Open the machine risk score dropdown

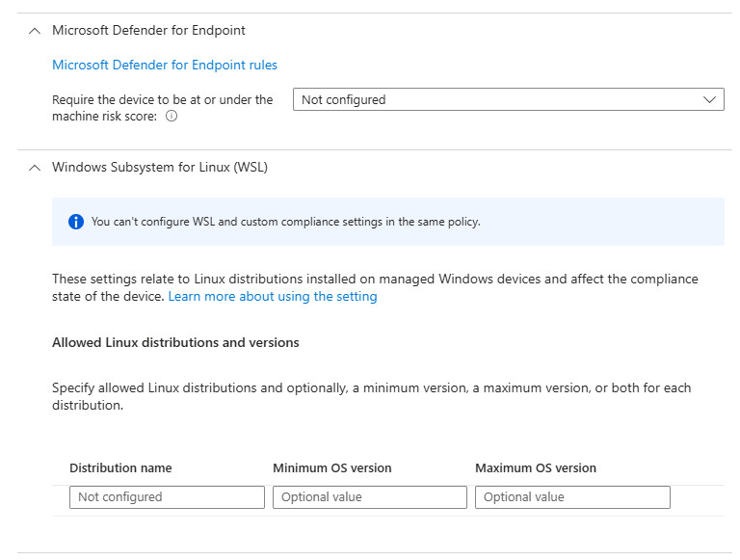508,99
